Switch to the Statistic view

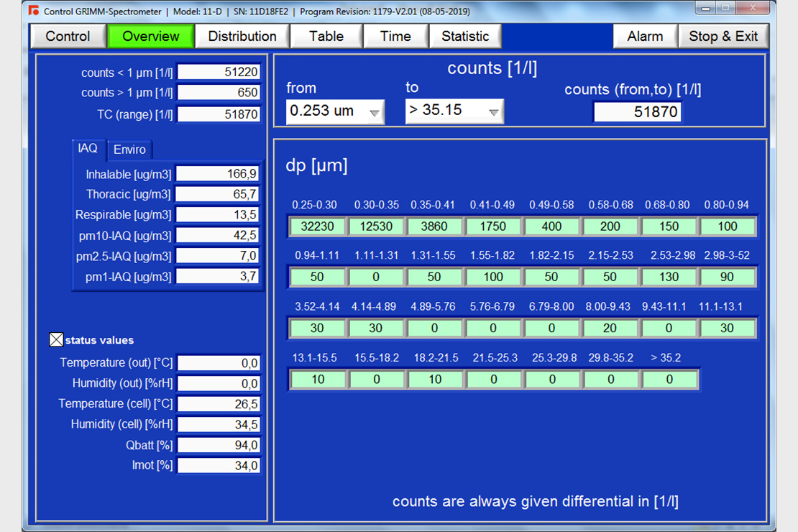pyautogui.click(x=465, y=36)
